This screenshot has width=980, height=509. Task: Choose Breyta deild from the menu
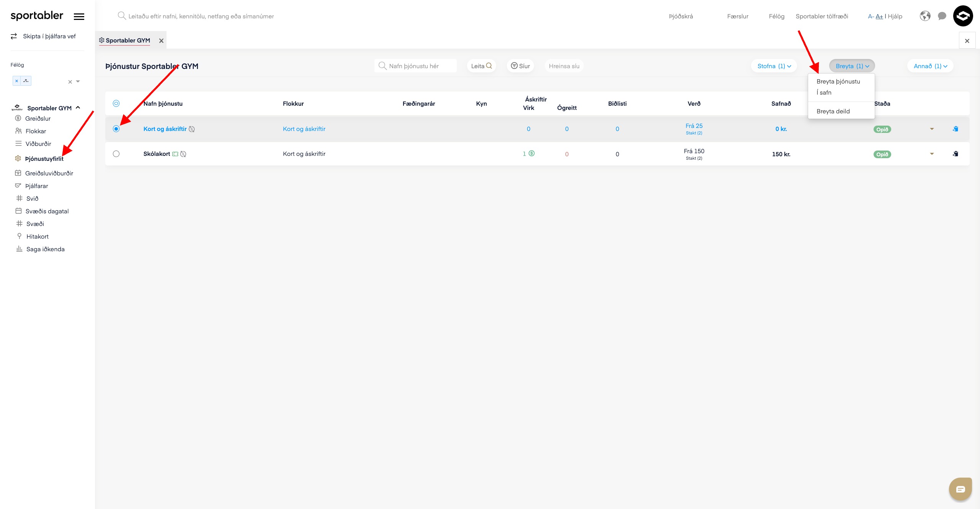pos(833,111)
